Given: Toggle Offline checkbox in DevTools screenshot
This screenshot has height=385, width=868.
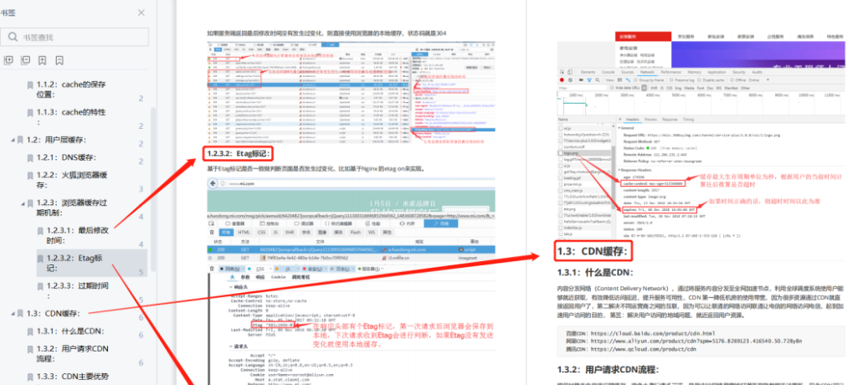Looking at the screenshot, I should [731, 80].
